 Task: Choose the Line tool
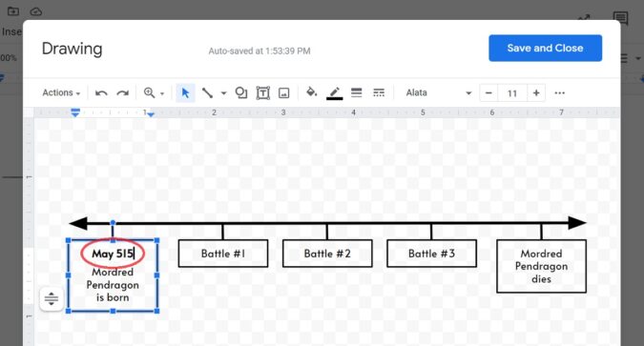point(207,92)
